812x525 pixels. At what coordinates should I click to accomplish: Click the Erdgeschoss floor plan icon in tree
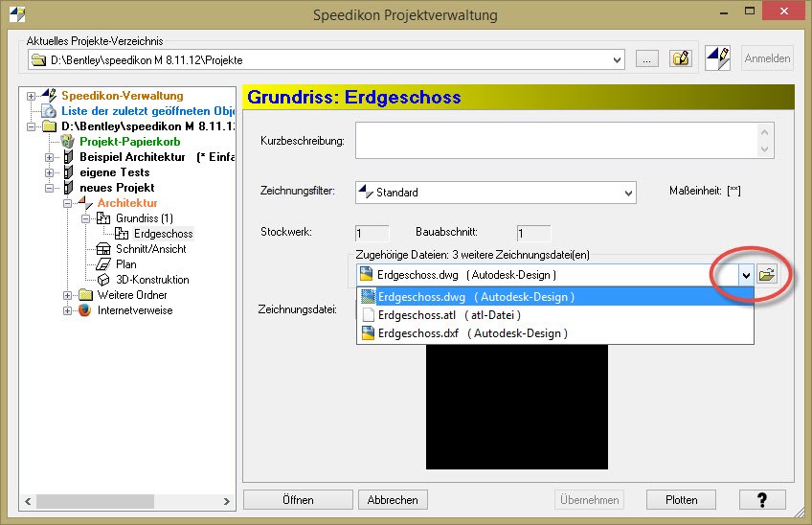[122, 234]
